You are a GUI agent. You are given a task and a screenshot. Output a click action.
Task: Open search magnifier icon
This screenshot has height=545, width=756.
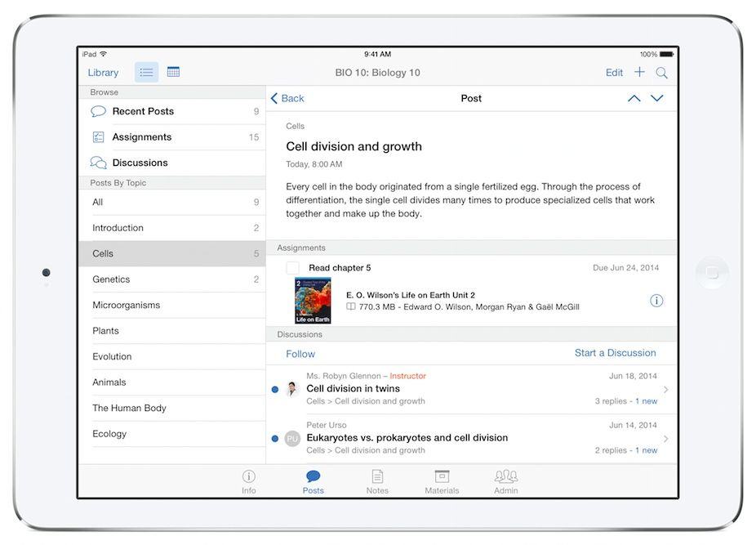pyautogui.click(x=661, y=73)
